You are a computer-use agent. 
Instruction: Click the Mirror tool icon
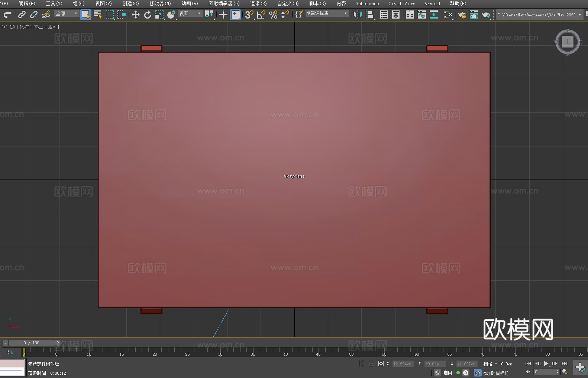(358, 14)
